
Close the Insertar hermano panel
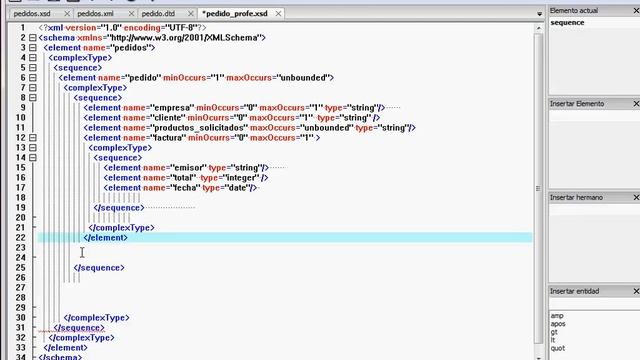636,198
